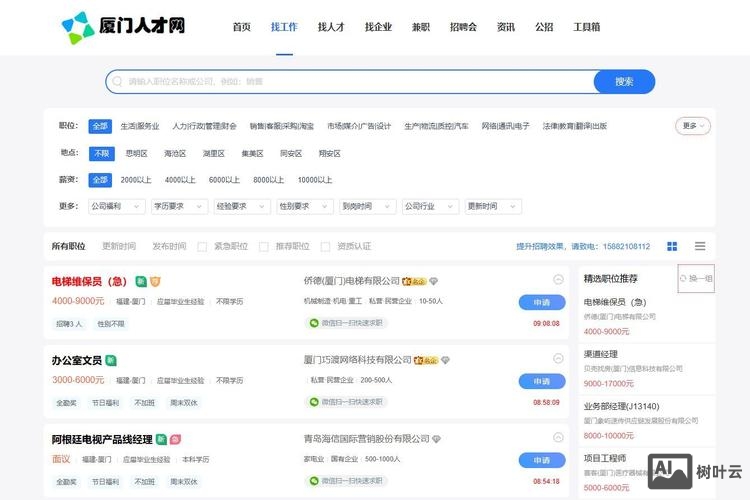Open the 经验要求 dropdown
Image resolution: width=750 pixels, height=500 pixels.
coord(242,206)
